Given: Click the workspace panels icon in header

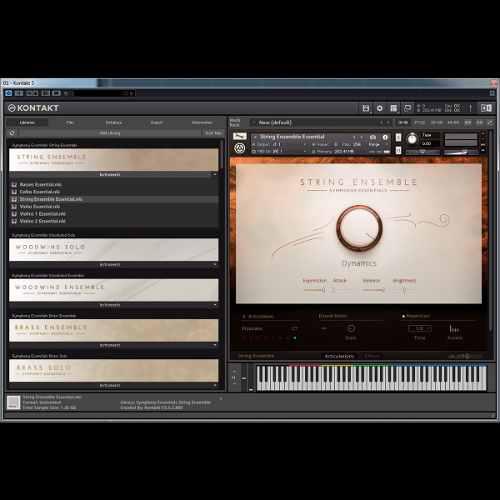Looking at the screenshot, I should 394,108.
